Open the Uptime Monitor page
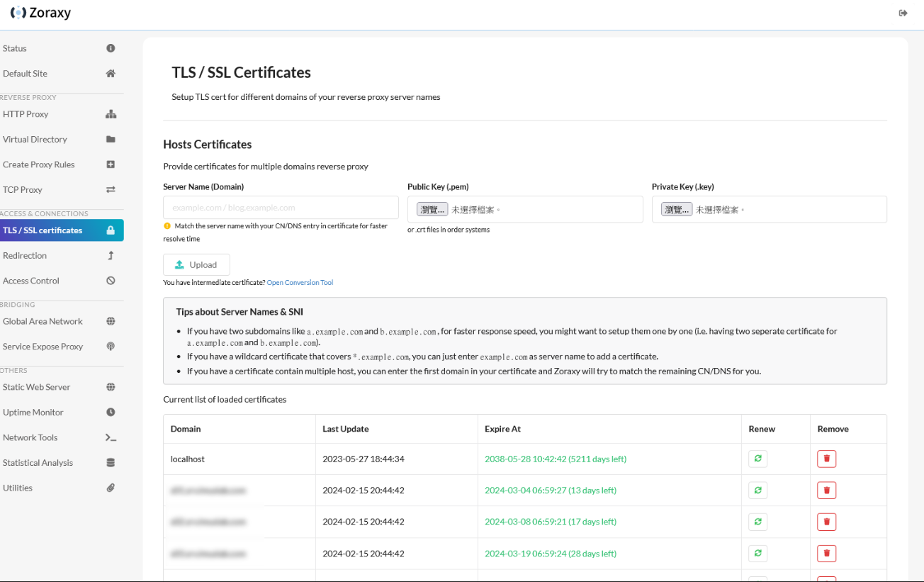924x582 pixels. point(33,413)
